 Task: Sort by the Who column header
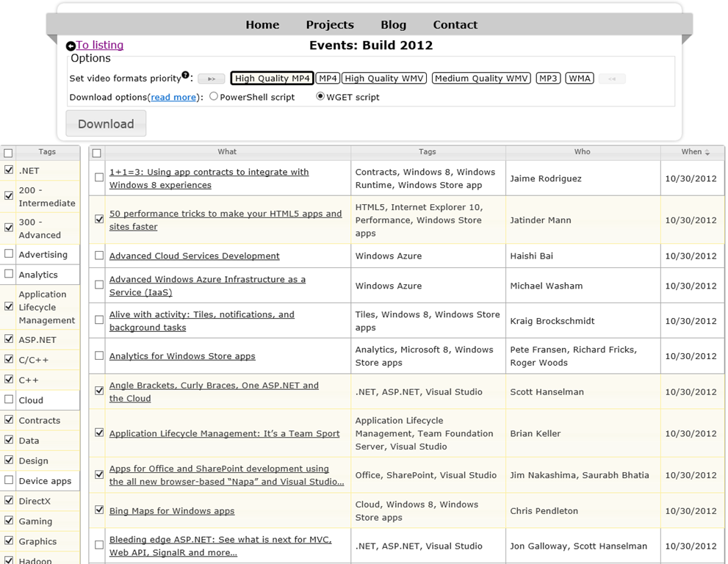click(x=582, y=152)
